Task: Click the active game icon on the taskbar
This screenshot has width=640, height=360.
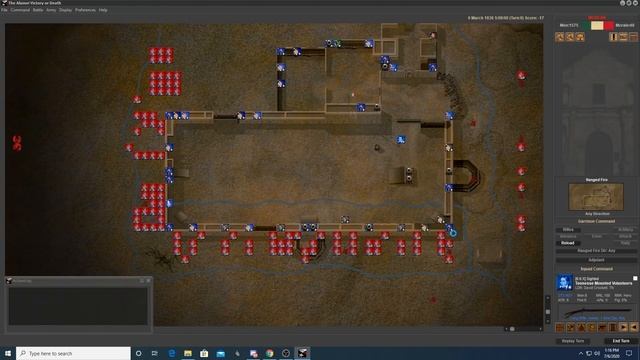Action: coord(302,353)
